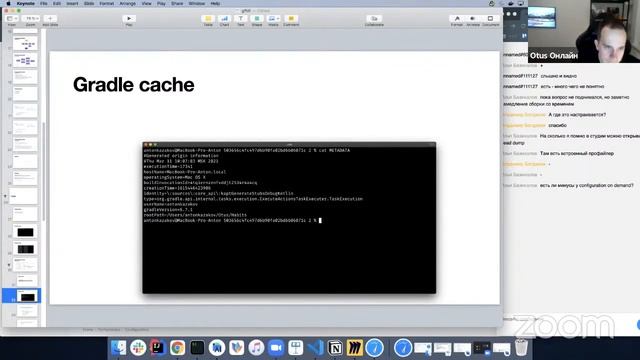
Task: Select the Gradle cache slide title text
Action: [x=133, y=85]
